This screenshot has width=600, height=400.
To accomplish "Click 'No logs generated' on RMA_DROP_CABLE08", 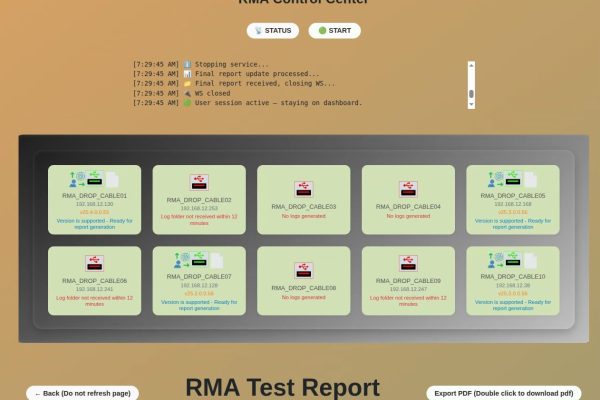I will [303, 297].
